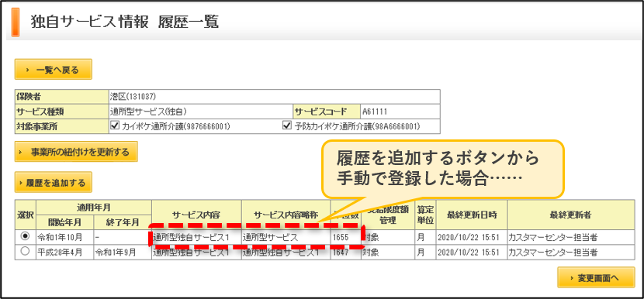Select radio button for 令和1年10月 row
Viewport: 644px width, 299px height.
coord(26,236)
